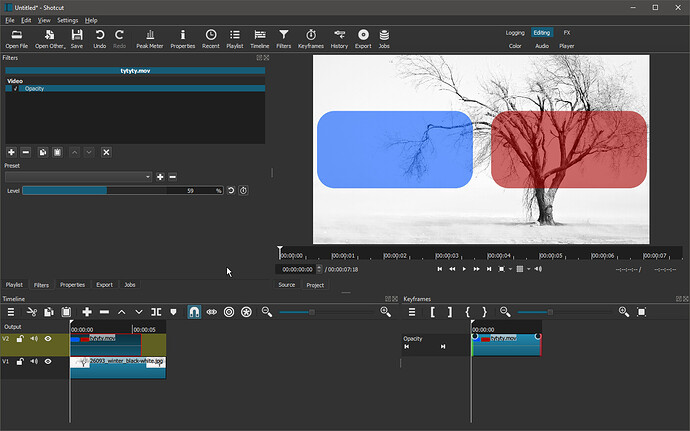Toggle keyframes stopwatch for Level

[243, 190]
